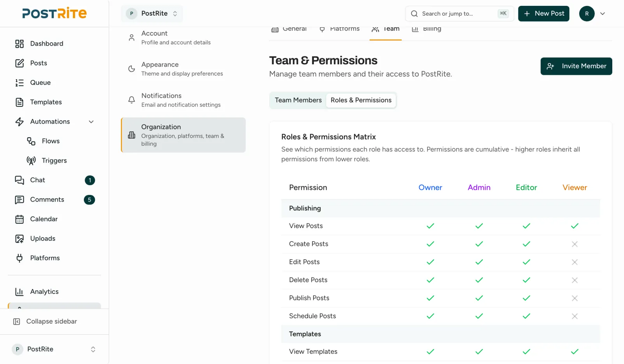Collapse the Automations chevron

91,122
